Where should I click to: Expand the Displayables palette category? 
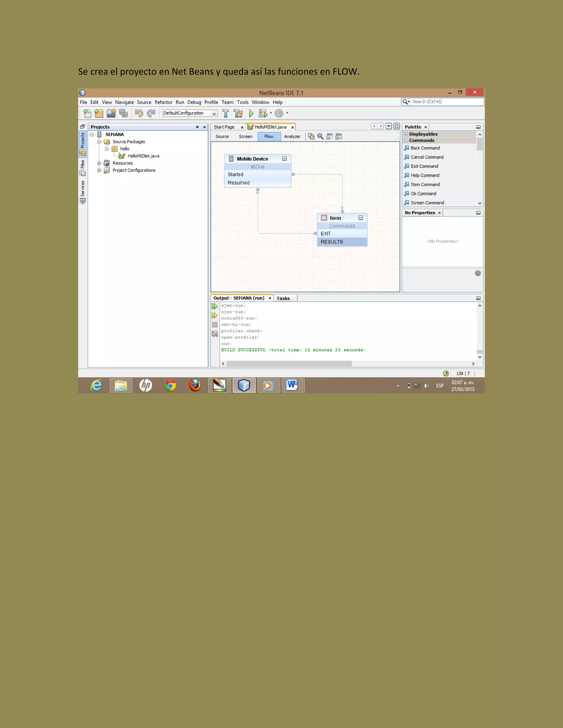406,134
